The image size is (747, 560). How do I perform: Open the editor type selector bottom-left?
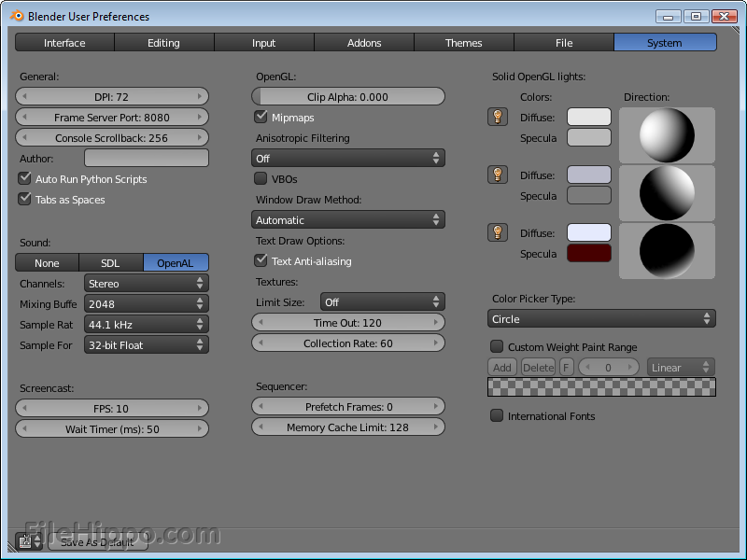coord(27,540)
